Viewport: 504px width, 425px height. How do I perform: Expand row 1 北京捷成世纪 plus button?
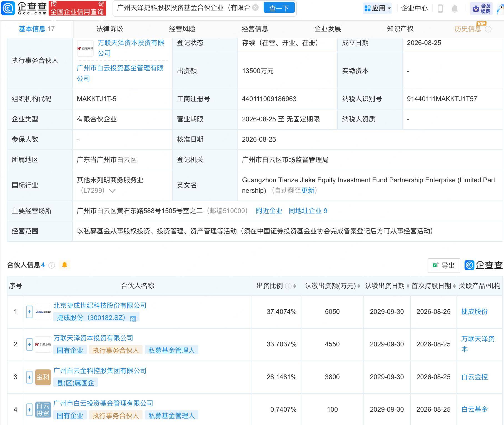(x=29, y=312)
